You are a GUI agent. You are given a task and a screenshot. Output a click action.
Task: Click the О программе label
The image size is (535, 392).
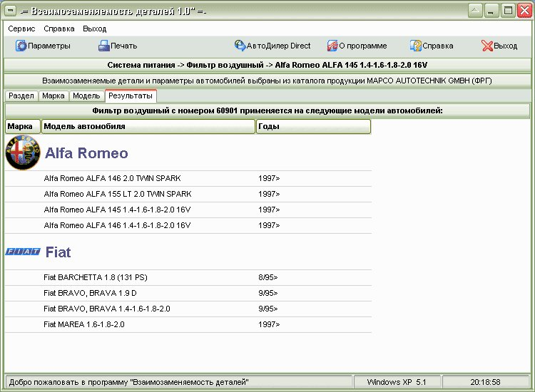363,46
